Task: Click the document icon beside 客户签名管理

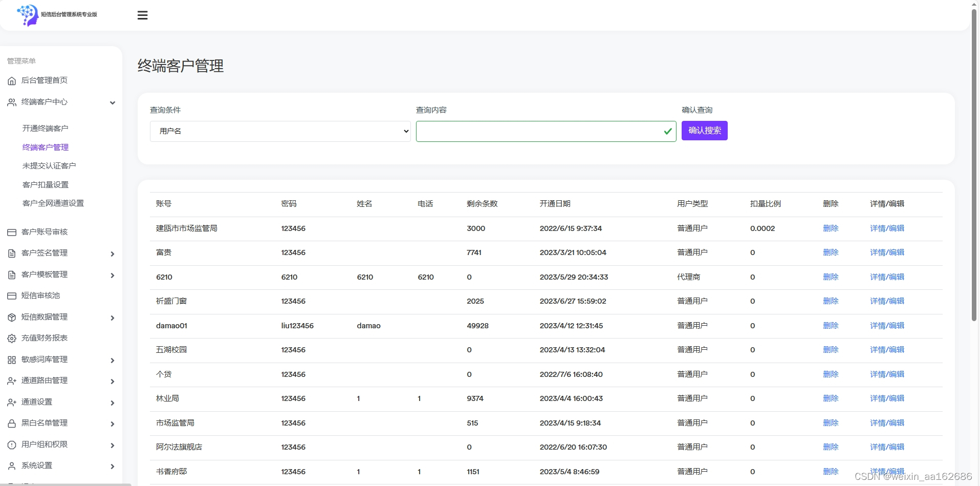Action: click(x=12, y=253)
